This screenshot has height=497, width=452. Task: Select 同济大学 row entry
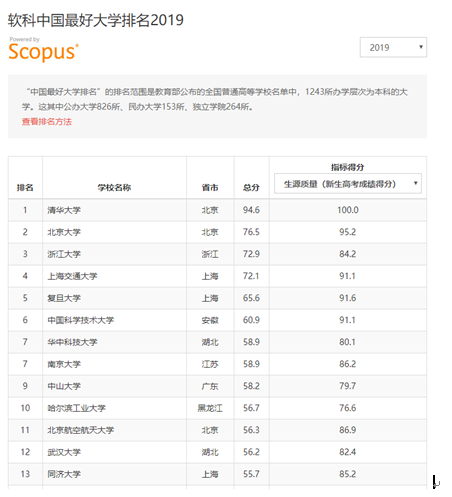coord(64,474)
